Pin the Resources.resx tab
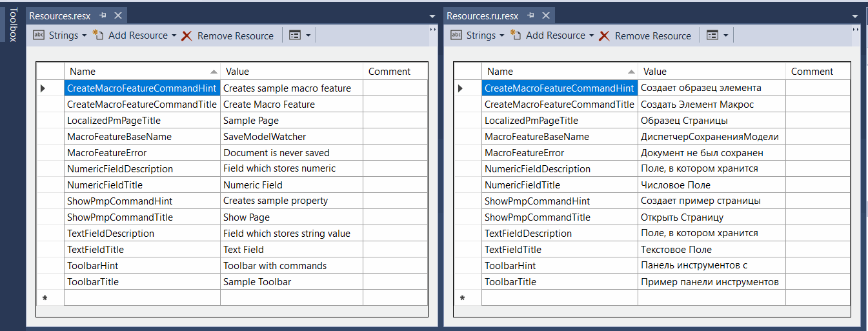This screenshot has width=868, height=331. click(x=103, y=15)
